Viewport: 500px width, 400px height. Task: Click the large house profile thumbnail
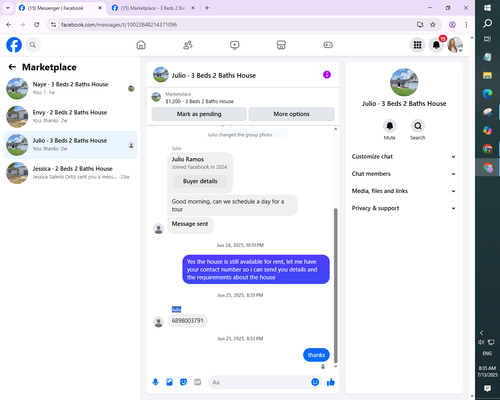click(x=404, y=82)
